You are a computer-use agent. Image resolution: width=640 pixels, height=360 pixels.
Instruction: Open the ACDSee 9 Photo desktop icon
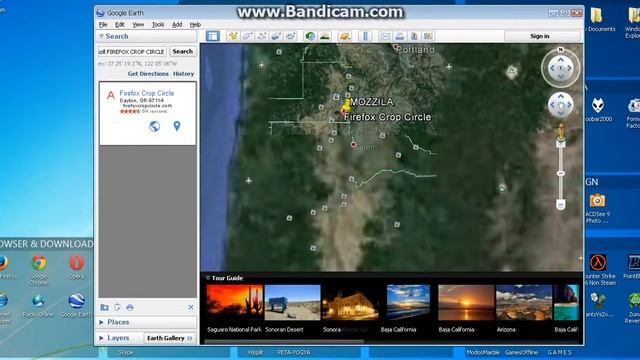coord(598,208)
